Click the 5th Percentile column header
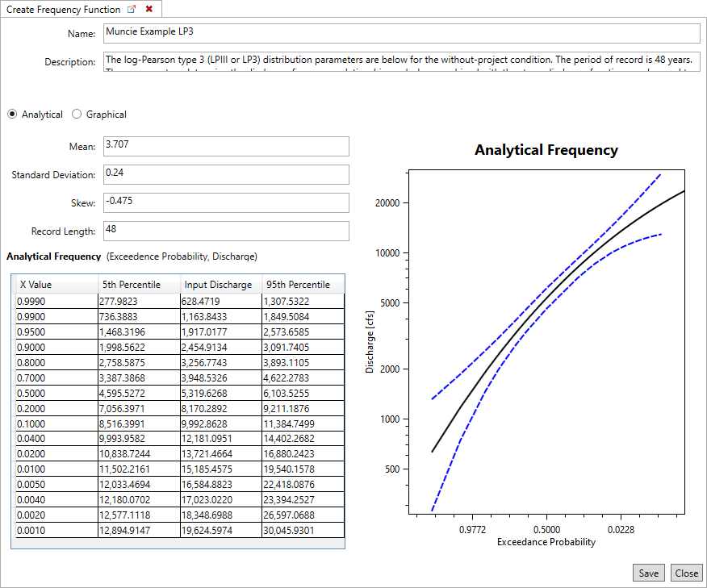The image size is (707, 588). pyautogui.click(x=139, y=284)
